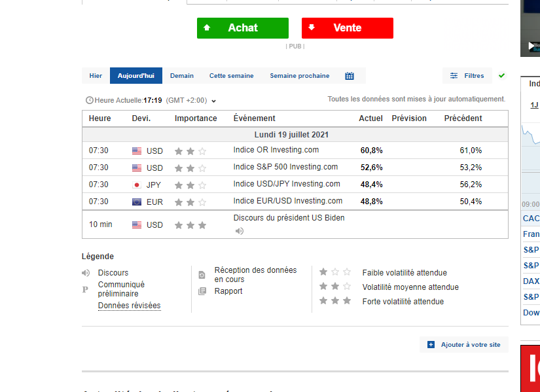Click the Importance column header
Viewport: 540px width, 392px height.
click(196, 118)
